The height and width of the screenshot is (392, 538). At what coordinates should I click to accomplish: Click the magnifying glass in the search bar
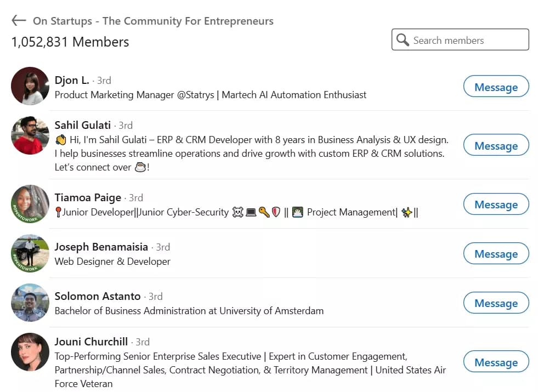point(403,39)
